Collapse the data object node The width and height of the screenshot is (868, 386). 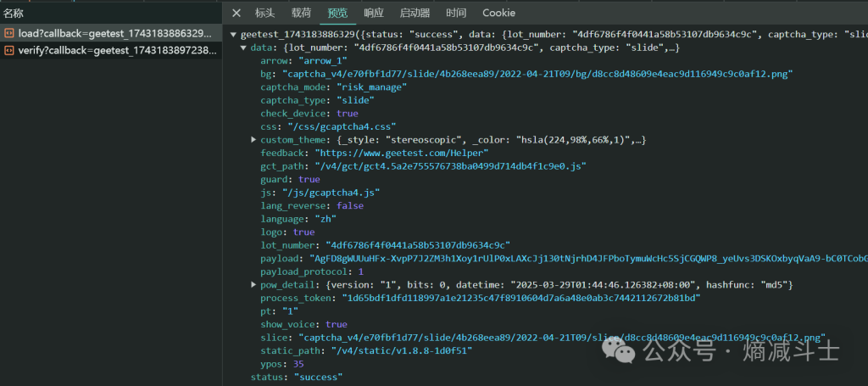click(x=244, y=48)
